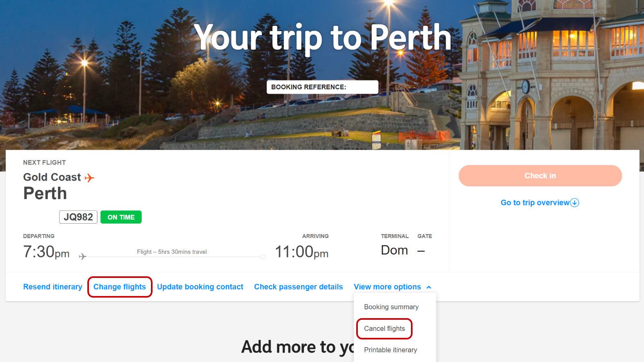This screenshot has height=362, width=644.
Task: Open Check passenger details
Action: (x=298, y=287)
